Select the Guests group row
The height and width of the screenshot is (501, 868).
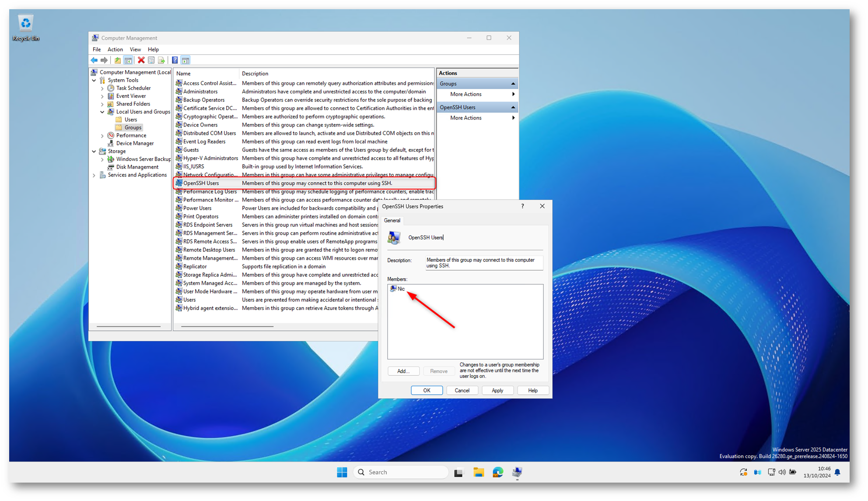tap(304, 150)
